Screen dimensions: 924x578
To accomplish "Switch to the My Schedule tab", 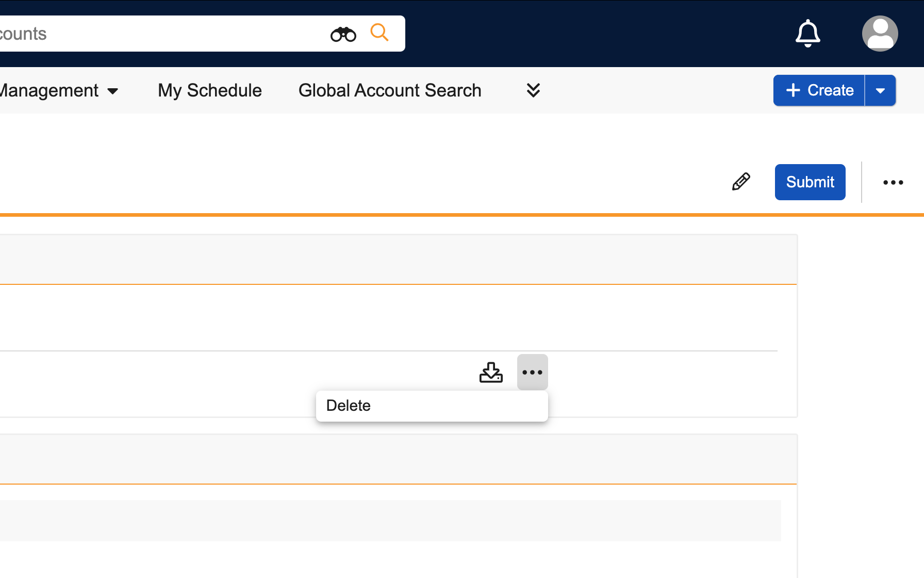I will [x=210, y=90].
